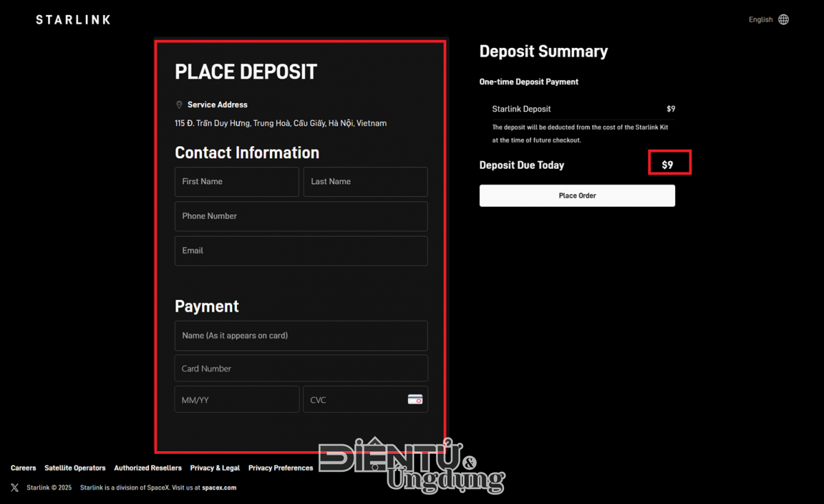This screenshot has height=504, width=824.
Task: Click the PLACE DEPOSIT heading
Action: tap(246, 72)
